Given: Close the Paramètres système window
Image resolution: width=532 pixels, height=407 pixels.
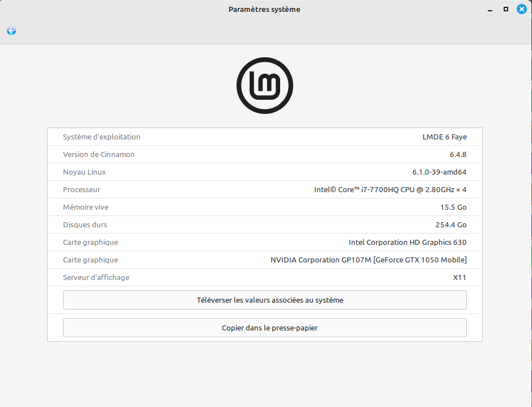Looking at the screenshot, I should pyautogui.click(x=521, y=9).
